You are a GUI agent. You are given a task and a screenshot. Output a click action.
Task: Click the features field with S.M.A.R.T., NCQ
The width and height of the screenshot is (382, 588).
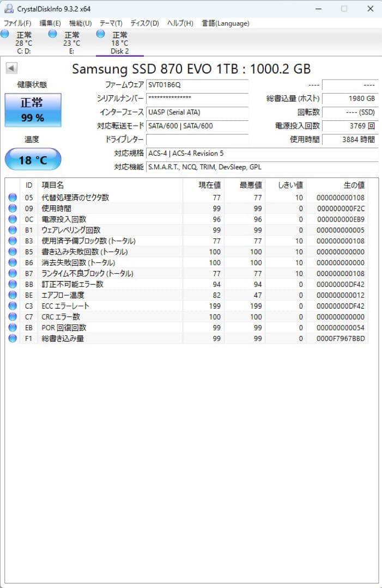point(262,167)
